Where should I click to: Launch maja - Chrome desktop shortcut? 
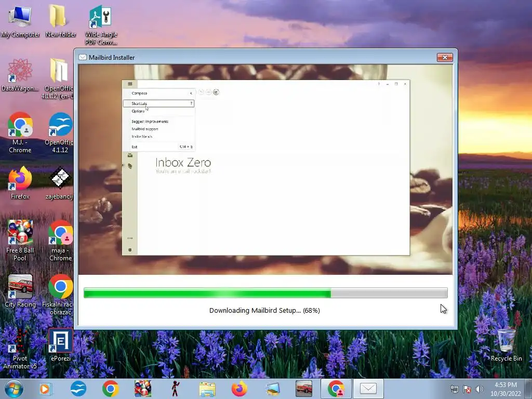[60, 241]
